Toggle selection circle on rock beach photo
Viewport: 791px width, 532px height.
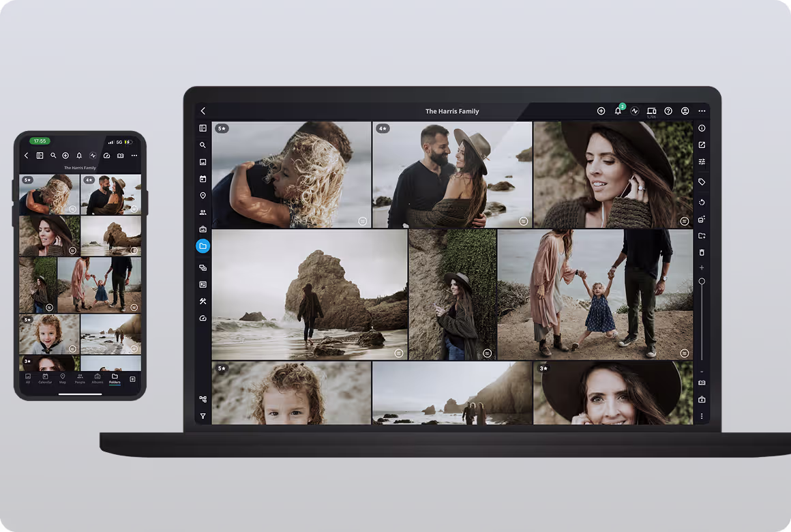coord(398,353)
